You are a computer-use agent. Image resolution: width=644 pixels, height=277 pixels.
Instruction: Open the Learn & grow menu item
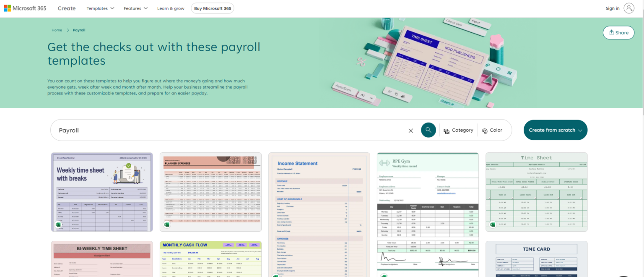[171, 8]
